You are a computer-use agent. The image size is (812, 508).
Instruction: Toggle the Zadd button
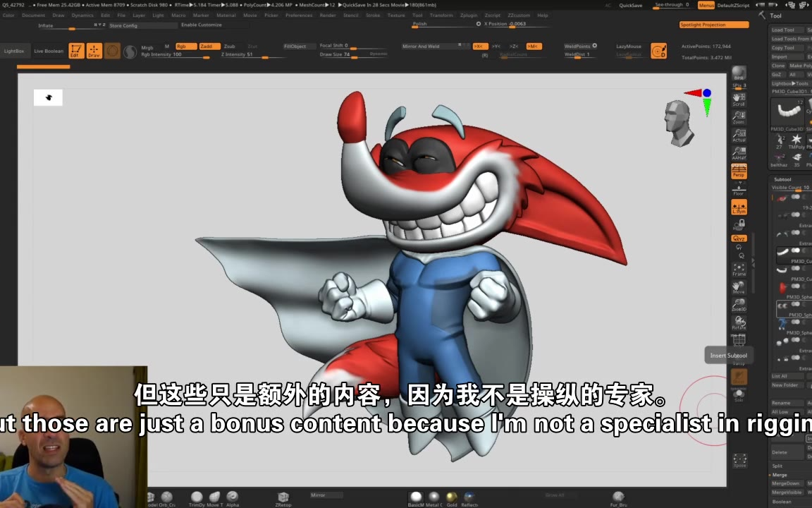tap(210, 46)
